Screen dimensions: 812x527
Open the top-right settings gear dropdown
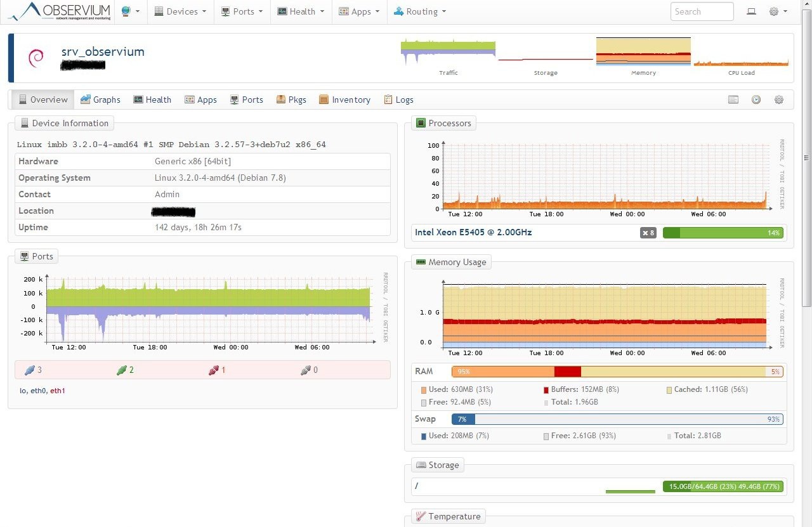coord(778,11)
